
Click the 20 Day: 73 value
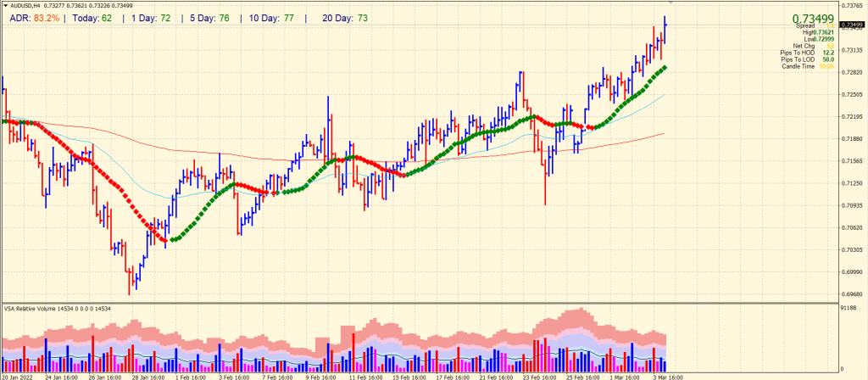tap(345, 19)
